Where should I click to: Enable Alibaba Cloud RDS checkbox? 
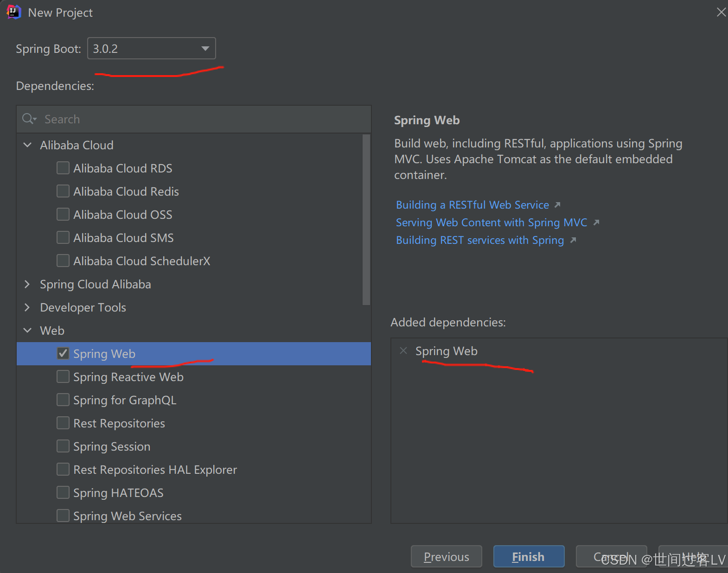click(63, 168)
